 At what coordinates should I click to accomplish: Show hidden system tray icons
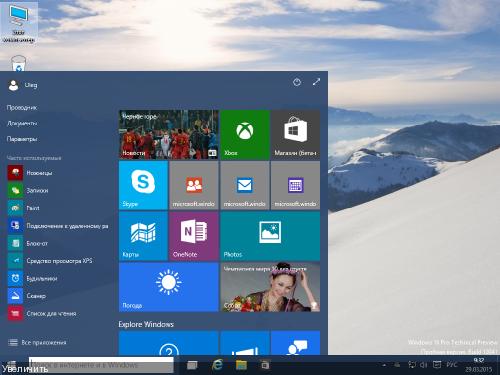tap(384, 365)
